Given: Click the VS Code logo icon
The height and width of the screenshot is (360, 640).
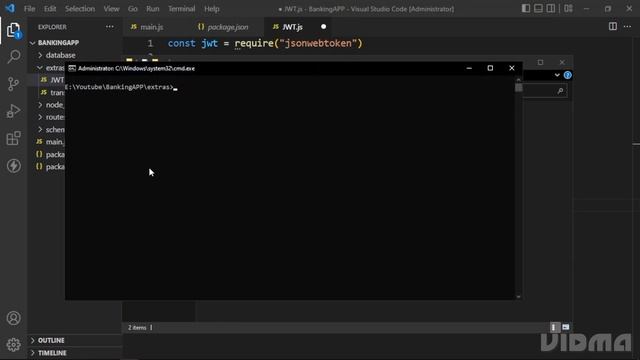Looking at the screenshot, I should 10,8.
